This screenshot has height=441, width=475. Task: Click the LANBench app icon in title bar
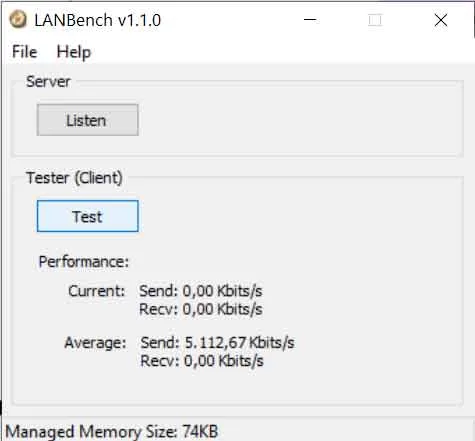(18, 19)
